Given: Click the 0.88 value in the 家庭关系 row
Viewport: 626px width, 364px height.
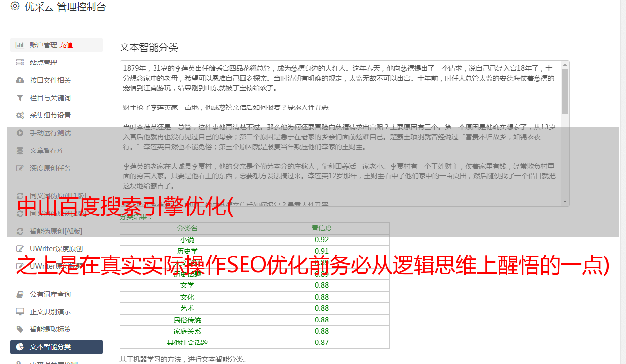Looking at the screenshot, I should pyautogui.click(x=322, y=331).
